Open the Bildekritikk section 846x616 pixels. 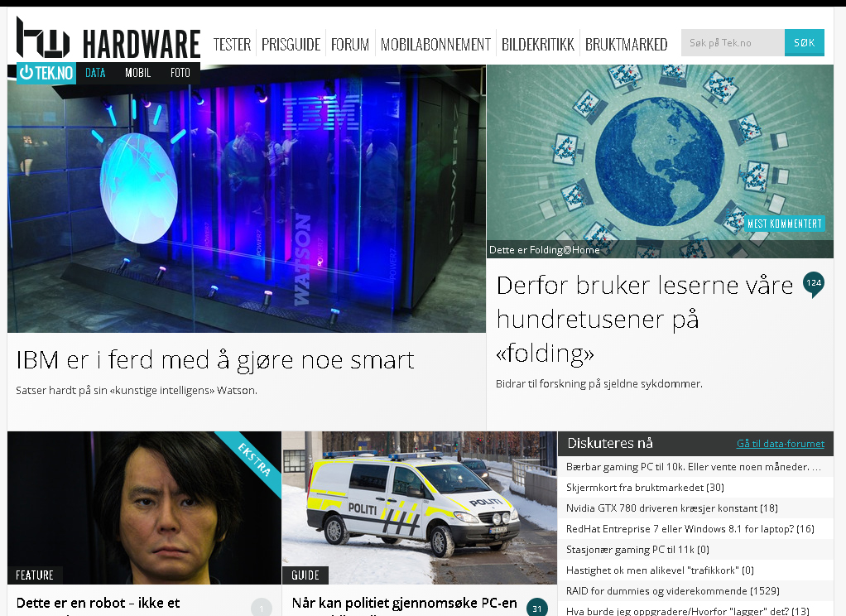[x=538, y=44]
